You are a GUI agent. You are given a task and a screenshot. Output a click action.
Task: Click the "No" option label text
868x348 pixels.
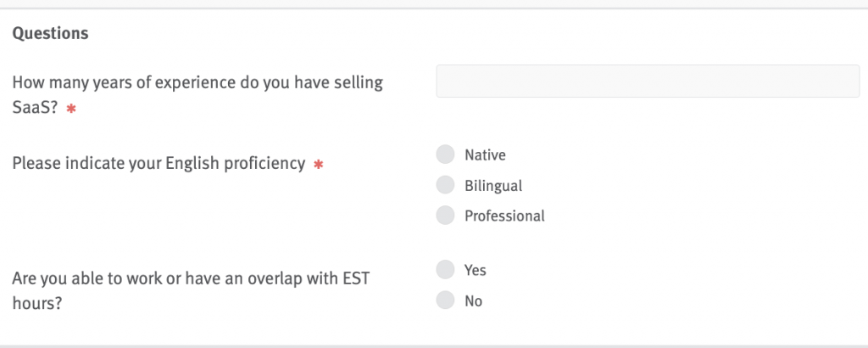473,300
